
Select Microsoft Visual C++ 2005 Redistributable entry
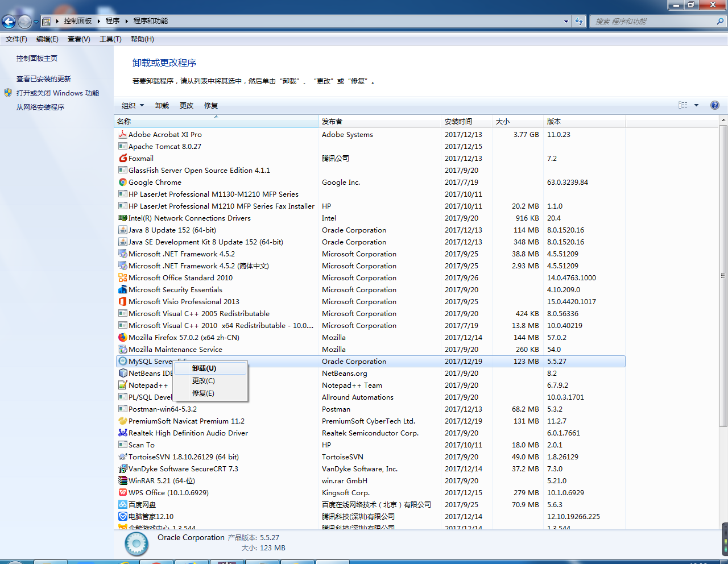[x=370, y=313]
